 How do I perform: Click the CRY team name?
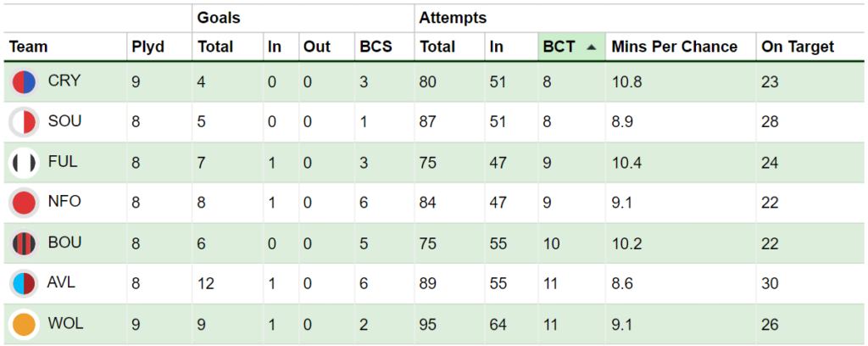64,81
